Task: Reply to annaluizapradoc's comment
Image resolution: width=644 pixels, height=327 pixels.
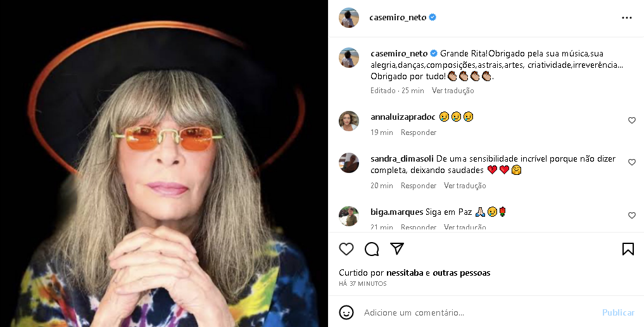Action: point(419,132)
